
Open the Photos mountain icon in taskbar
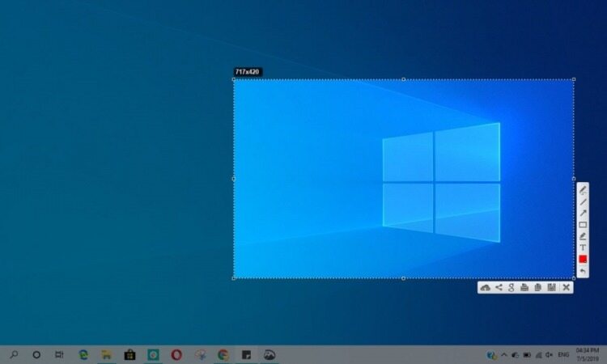[270, 355]
